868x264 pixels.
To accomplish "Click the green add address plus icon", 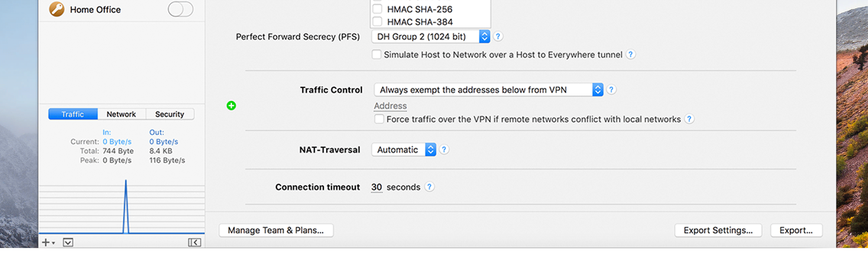I will pos(231,105).
